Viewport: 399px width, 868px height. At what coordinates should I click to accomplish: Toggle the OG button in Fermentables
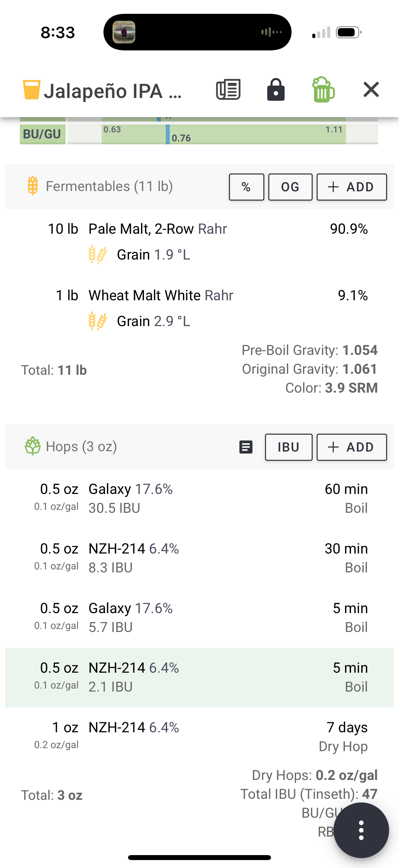tap(290, 187)
